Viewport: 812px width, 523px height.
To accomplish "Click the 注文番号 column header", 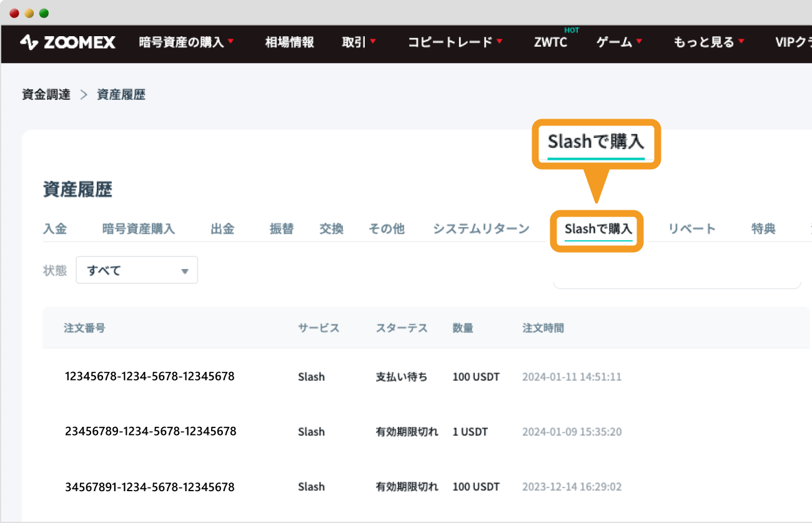I will 84,328.
